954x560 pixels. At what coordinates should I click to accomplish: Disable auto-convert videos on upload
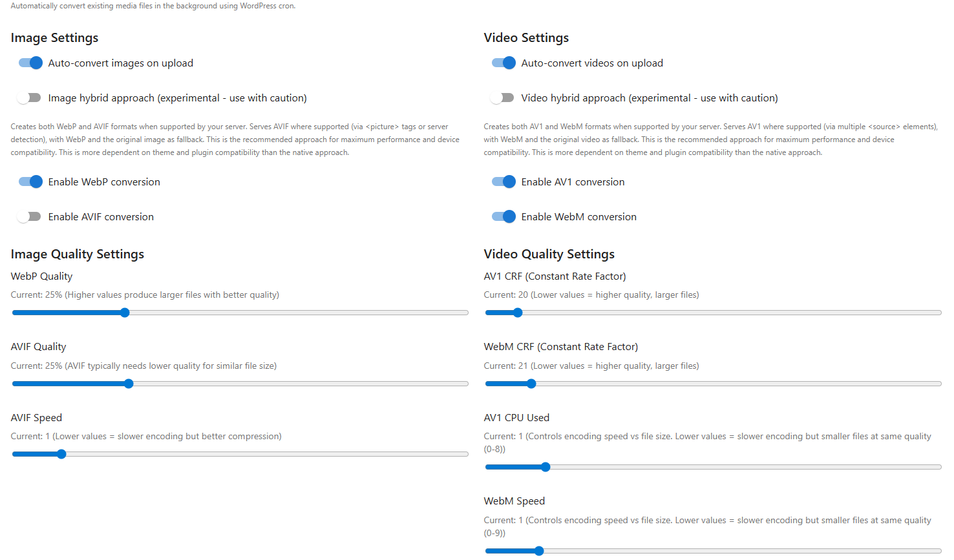click(503, 63)
